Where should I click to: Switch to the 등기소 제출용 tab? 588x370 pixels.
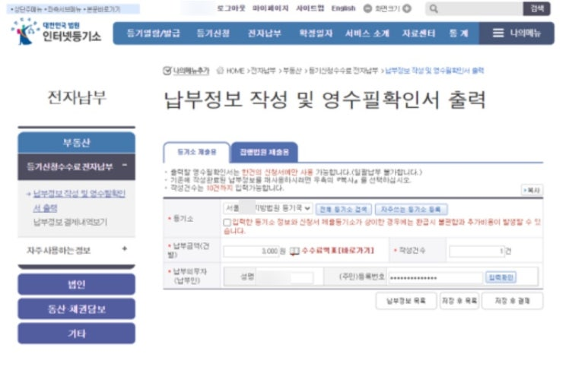[196, 152]
